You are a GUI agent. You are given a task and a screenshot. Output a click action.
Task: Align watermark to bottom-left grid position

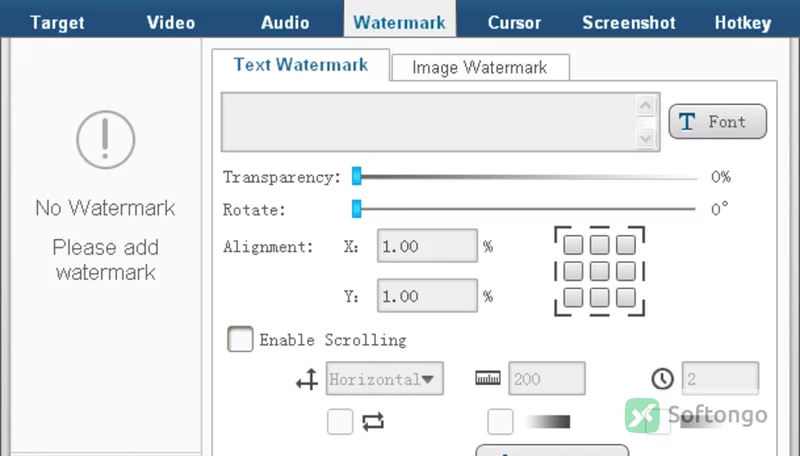point(573,297)
